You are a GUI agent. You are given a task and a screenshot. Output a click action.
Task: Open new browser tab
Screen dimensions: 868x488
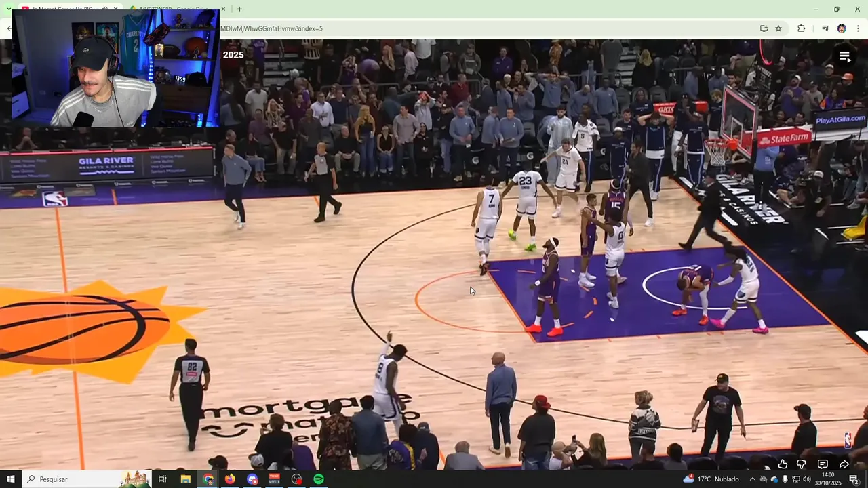tap(239, 9)
